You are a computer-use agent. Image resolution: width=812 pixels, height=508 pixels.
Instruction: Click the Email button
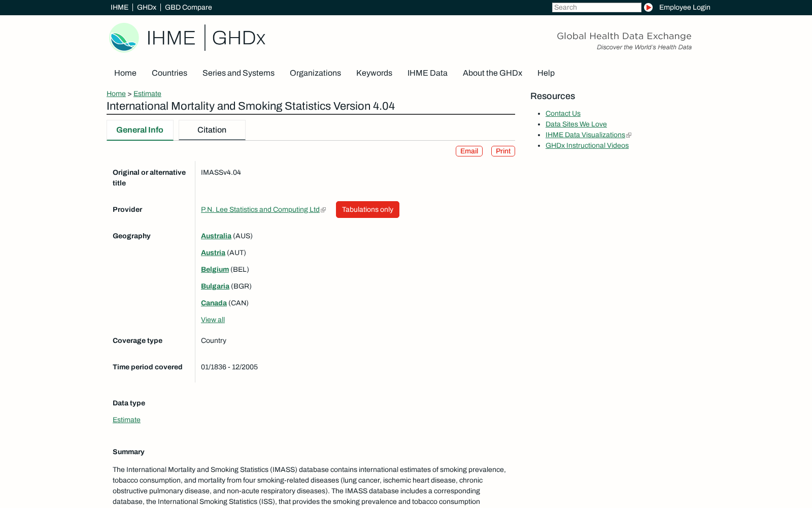point(469,151)
